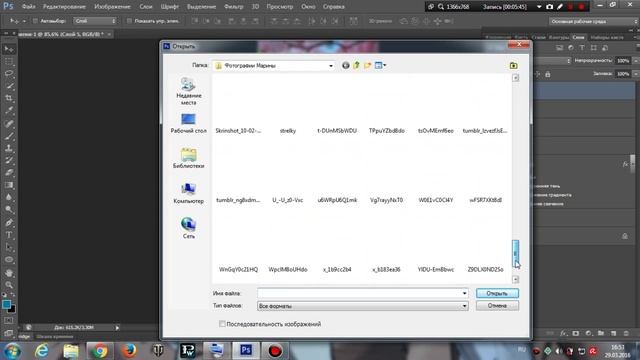Screen dimensions: 640x360
Task: Select the Hand tool
Action: click(9, 272)
